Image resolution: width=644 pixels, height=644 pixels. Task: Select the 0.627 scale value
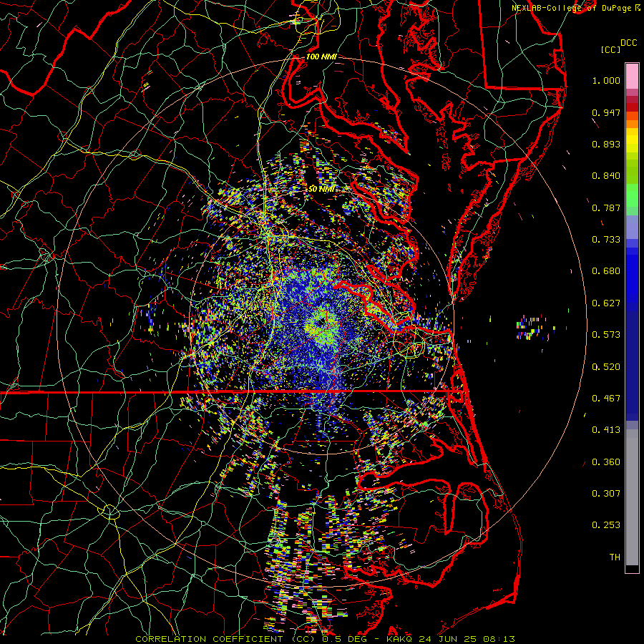point(606,303)
